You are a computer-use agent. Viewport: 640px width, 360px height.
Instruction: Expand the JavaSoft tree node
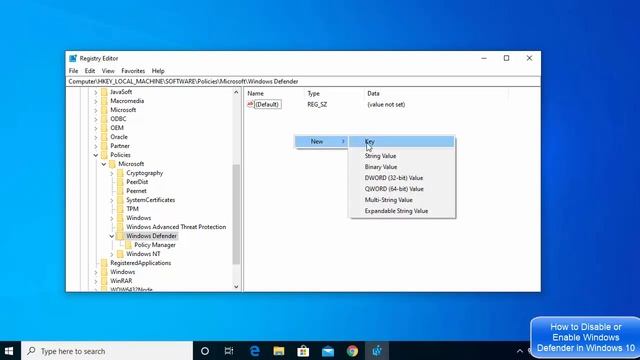pyautogui.click(x=96, y=92)
